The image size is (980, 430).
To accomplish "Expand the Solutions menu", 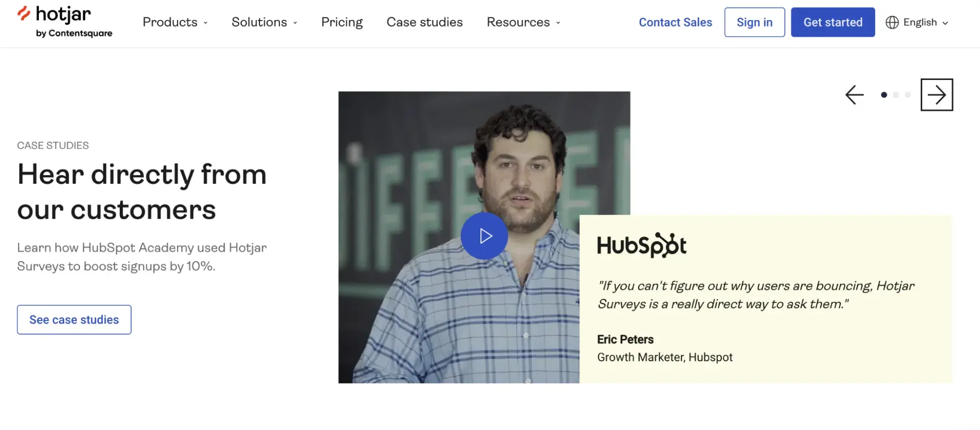I will click(x=264, y=22).
